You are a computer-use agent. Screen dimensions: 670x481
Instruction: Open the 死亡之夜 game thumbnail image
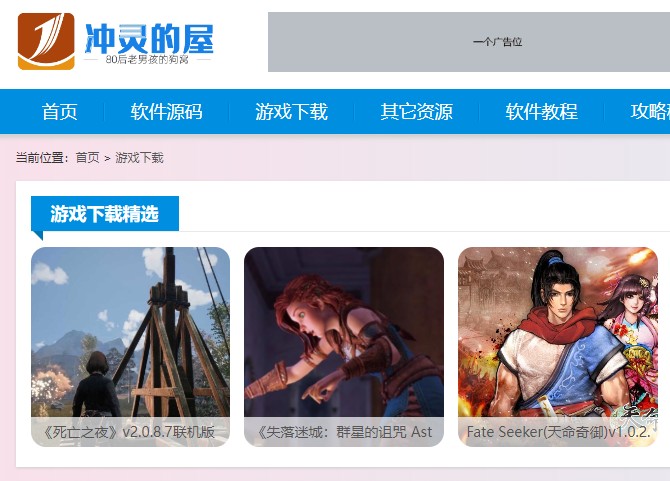tap(130, 332)
